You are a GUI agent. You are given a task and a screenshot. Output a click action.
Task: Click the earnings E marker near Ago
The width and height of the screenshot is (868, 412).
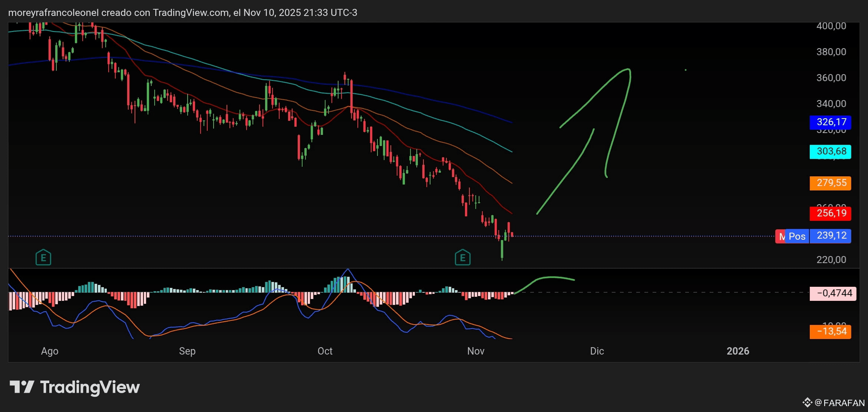tap(43, 257)
